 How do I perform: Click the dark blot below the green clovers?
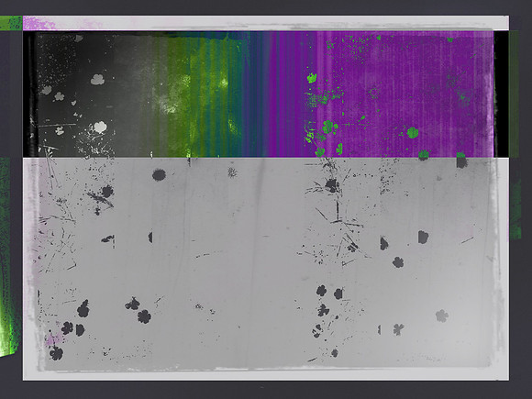332,185
